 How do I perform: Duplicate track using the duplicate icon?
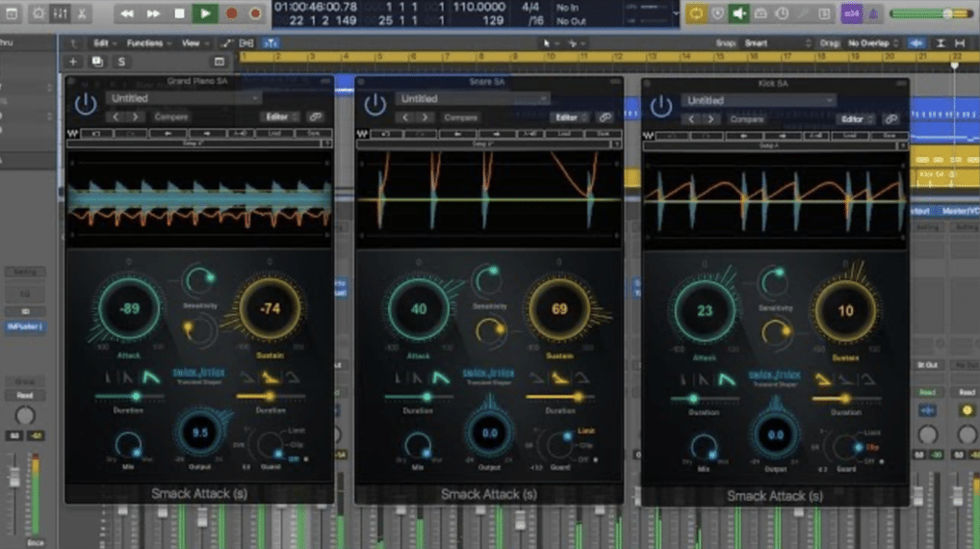tap(97, 62)
